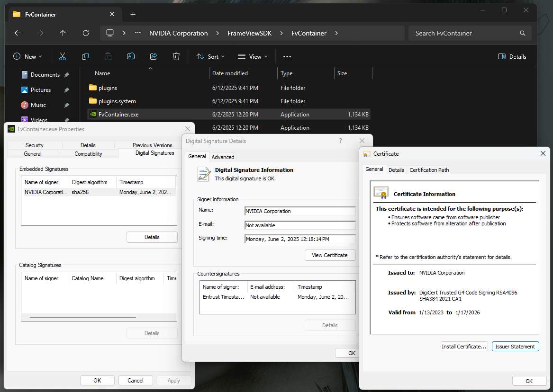The width and height of the screenshot is (553, 392).
Task: Add a new Explorer tab with plus icon
Action: 133,15
